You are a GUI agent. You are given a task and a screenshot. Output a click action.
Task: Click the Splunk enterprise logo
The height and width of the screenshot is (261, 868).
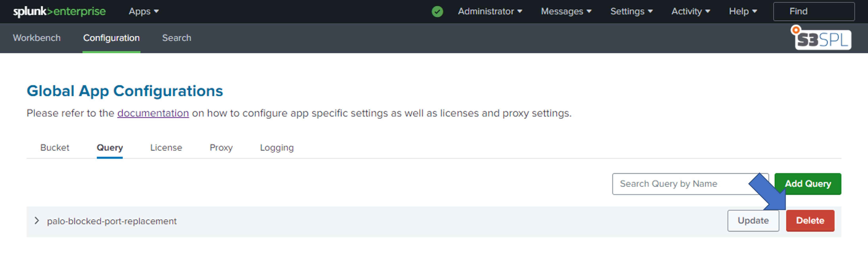pos(59,11)
